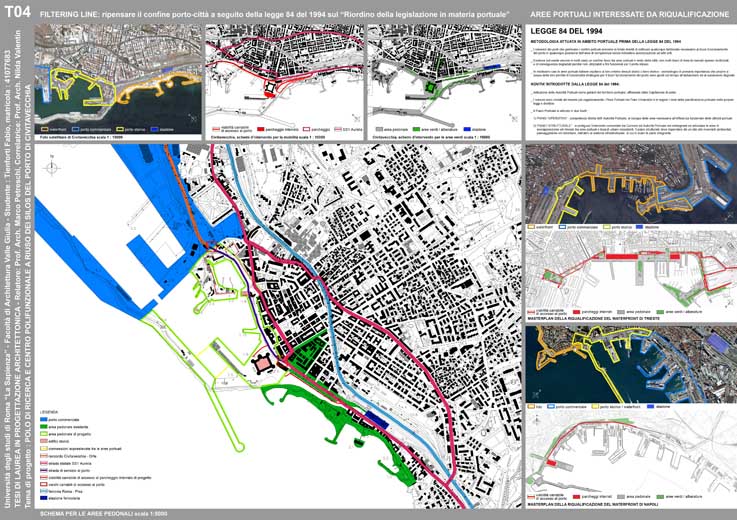Image resolution: width=737 pixels, height=520 pixels.
Task: Click light blue 'ferrovia Roma - Pisa' swatch
Action: 44,491
